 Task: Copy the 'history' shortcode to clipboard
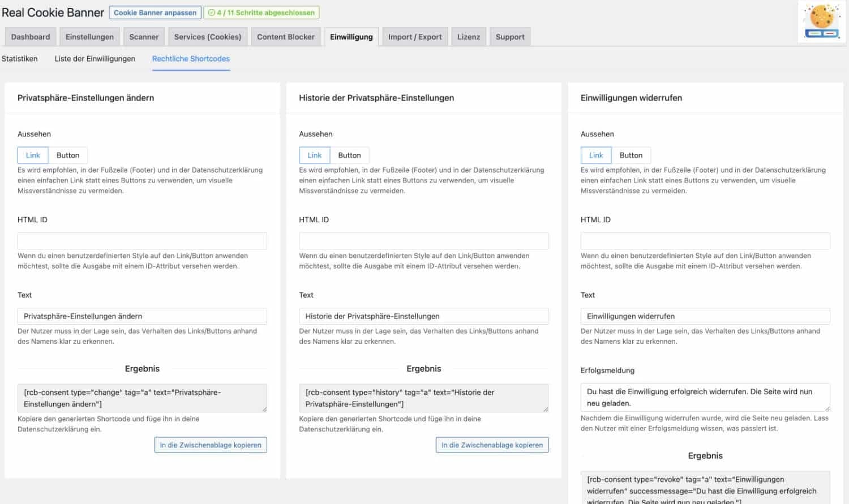click(492, 445)
